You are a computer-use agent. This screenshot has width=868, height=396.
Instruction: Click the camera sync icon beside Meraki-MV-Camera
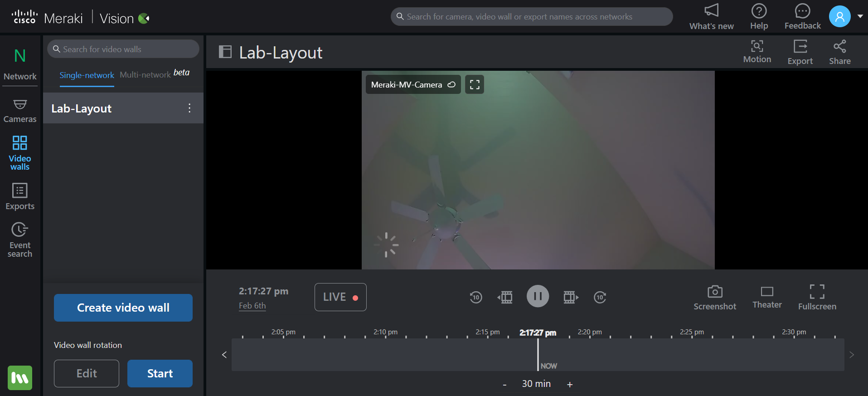[451, 84]
